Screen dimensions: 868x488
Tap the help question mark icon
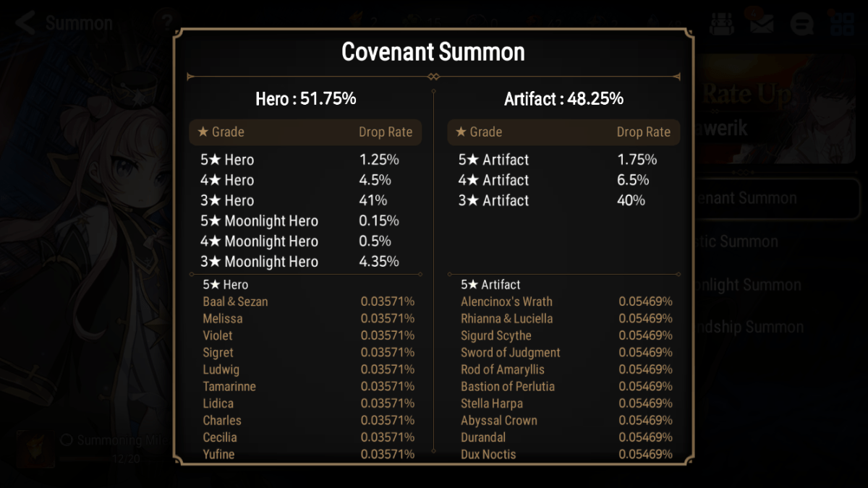(x=169, y=20)
